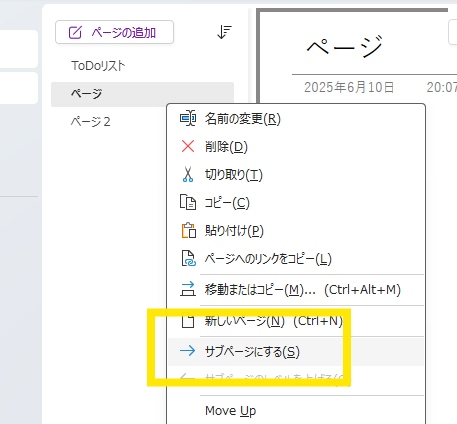Screen dimensions: 457x424
Task: Choose 移動またはコピー(M)... entry
Action: point(296,290)
